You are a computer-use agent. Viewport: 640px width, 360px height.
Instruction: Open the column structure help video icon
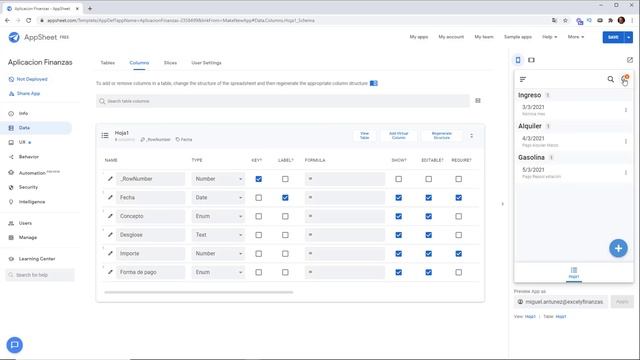pos(373,83)
